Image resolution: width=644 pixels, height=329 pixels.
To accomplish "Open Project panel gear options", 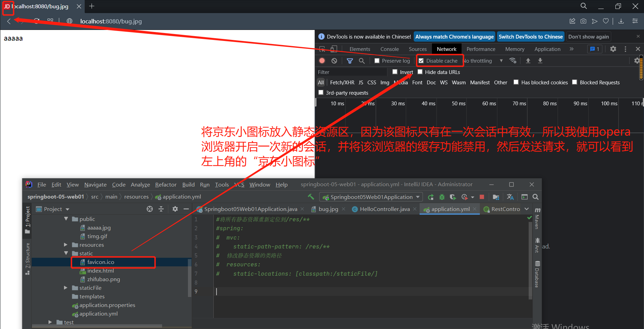I will 175,209.
